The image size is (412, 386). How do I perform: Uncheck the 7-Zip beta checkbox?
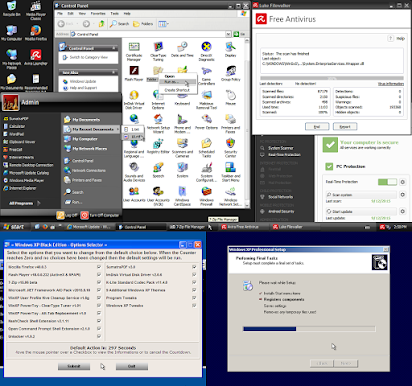point(99,282)
